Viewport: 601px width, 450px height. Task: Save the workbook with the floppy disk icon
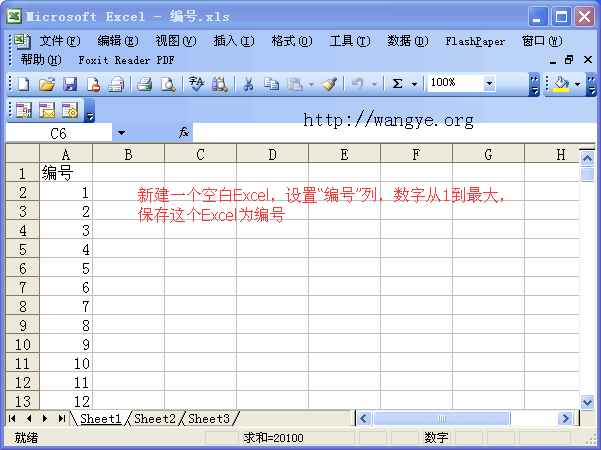coord(70,84)
